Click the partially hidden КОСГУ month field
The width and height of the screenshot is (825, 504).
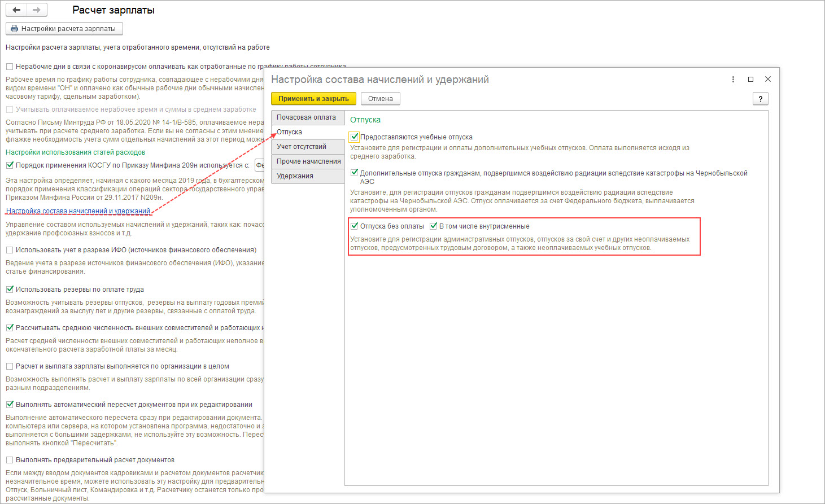click(259, 165)
